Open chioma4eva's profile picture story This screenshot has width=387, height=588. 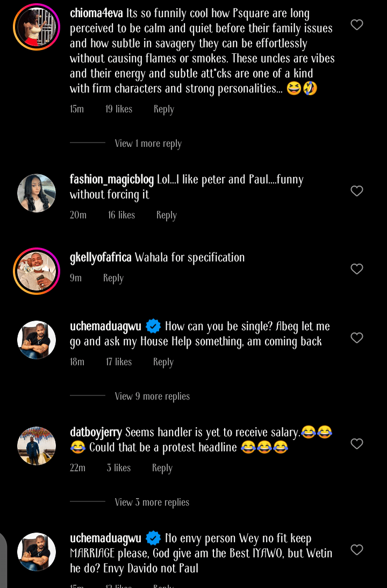(x=37, y=27)
